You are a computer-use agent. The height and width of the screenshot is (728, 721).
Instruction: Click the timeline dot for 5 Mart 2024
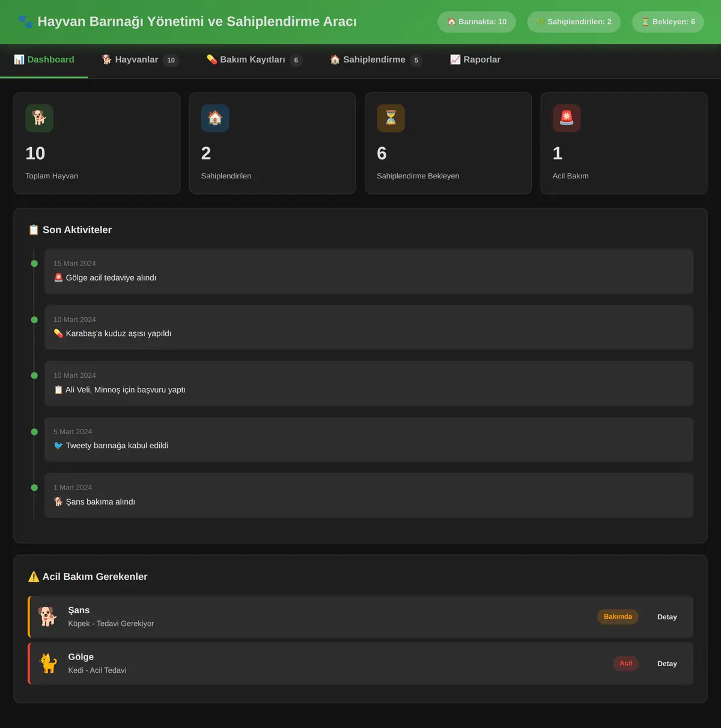(x=34, y=432)
